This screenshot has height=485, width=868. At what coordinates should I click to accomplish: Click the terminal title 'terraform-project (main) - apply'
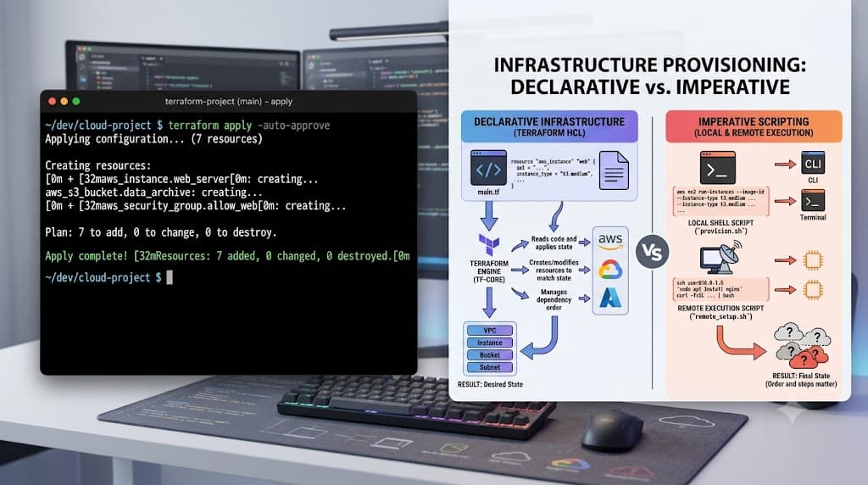(x=229, y=101)
